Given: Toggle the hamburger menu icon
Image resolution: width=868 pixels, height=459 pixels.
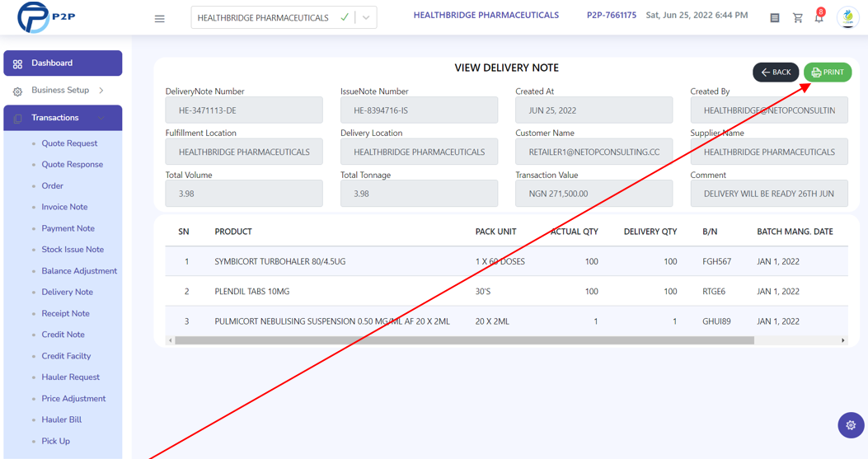Looking at the screenshot, I should click(159, 18).
